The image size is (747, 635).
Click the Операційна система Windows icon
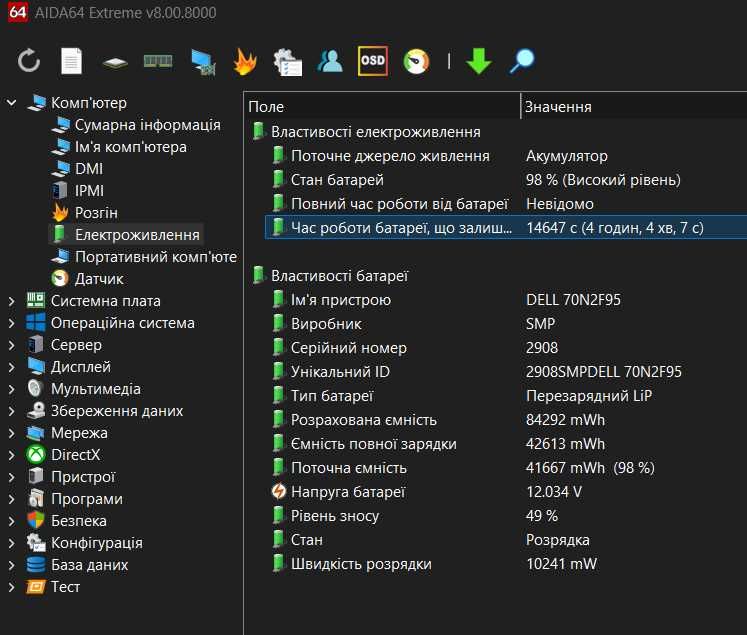36,323
